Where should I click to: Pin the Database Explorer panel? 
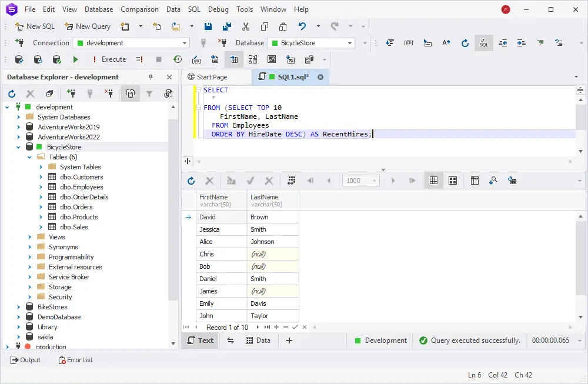pyautogui.click(x=151, y=77)
